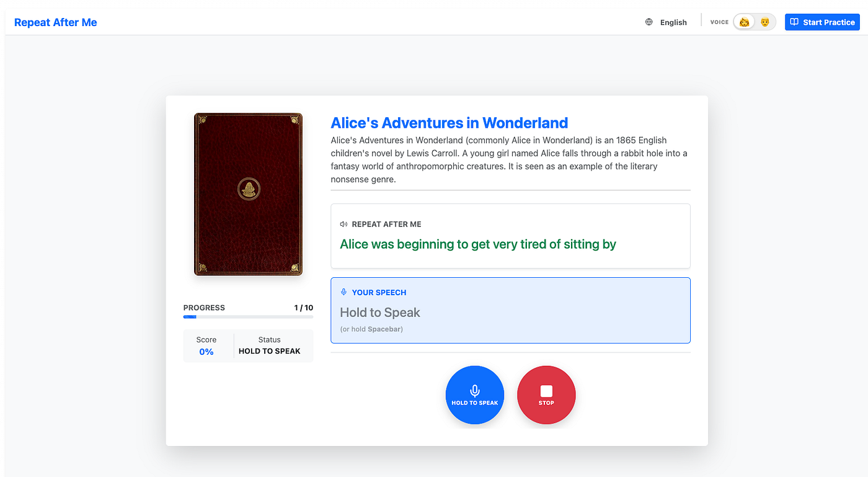Open the English language dropdown
Screen dimensions: 868x477
pos(673,22)
